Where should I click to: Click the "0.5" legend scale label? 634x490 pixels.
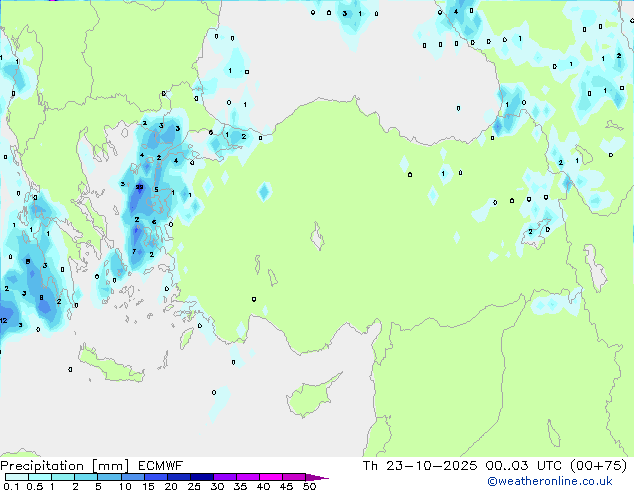tap(35, 486)
